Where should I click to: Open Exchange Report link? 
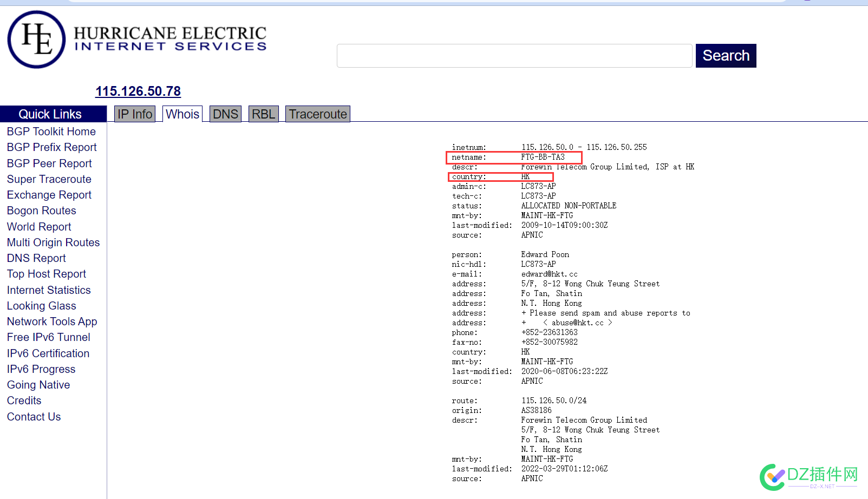click(49, 195)
